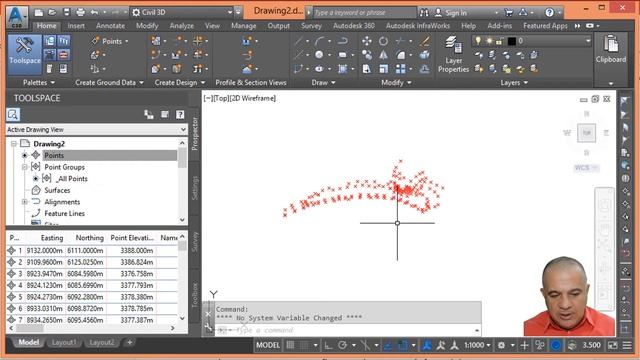
Task: Add a new layout with the plus tab
Action: (129, 342)
